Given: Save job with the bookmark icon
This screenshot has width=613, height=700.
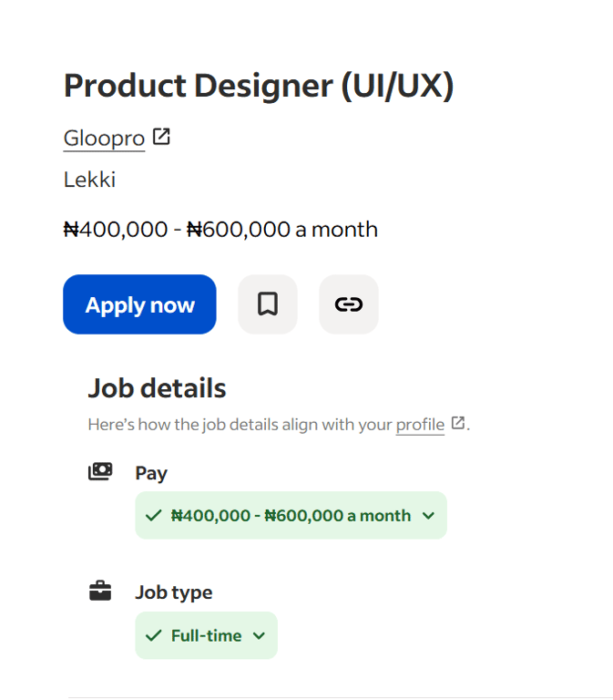Looking at the screenshot, I should pyautogui.click(x=267, y=304).
